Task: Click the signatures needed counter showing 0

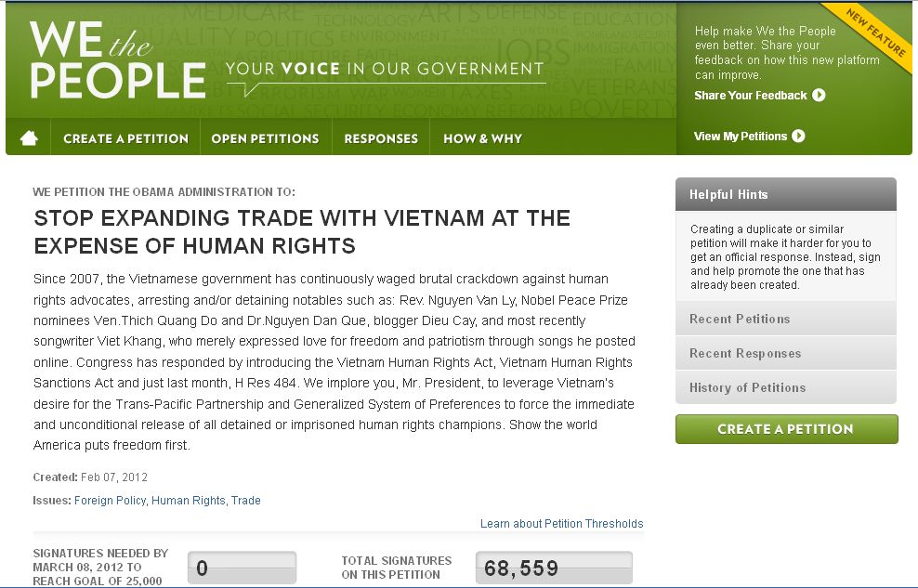Action: pos(242,568)
